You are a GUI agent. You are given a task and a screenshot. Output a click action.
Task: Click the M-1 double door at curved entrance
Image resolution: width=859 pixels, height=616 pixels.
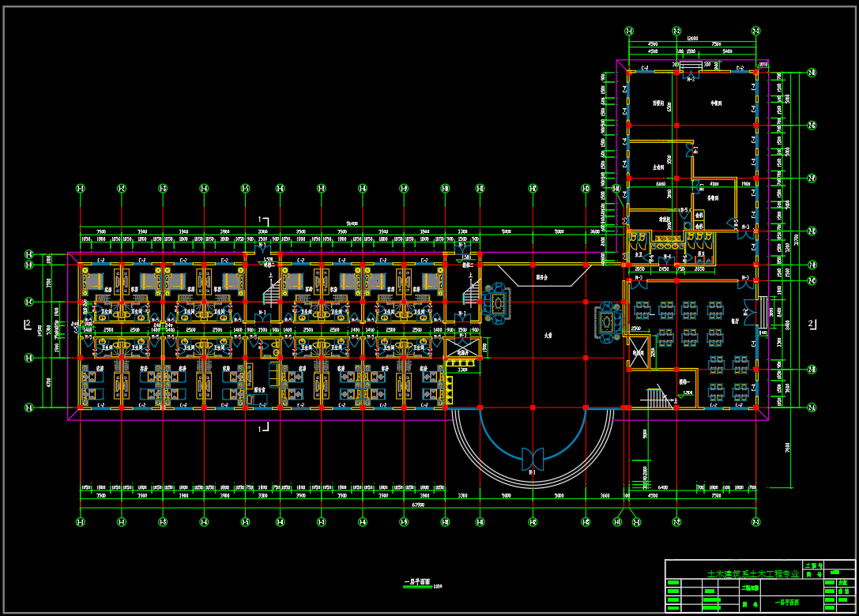pyautogui.click(x=532, y=457)
